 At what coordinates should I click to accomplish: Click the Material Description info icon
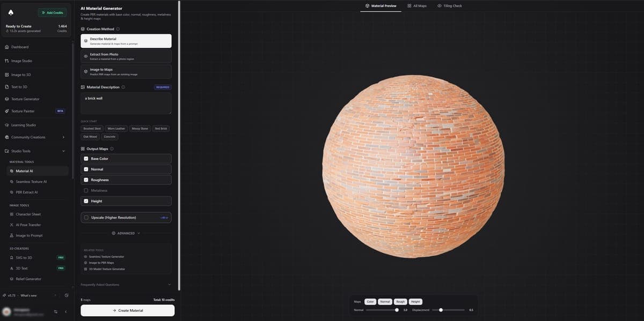click(123, 87)
